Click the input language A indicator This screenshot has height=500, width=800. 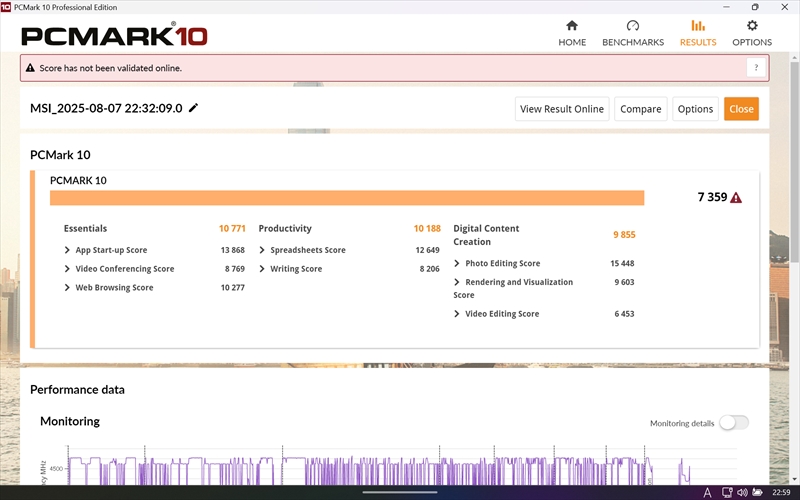[x=707, y=492]
